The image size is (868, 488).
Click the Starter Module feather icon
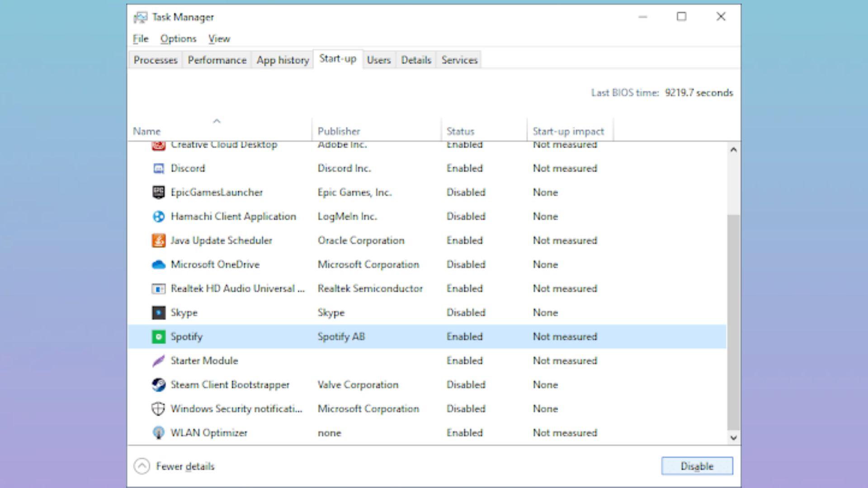click(x=158, y=361)
